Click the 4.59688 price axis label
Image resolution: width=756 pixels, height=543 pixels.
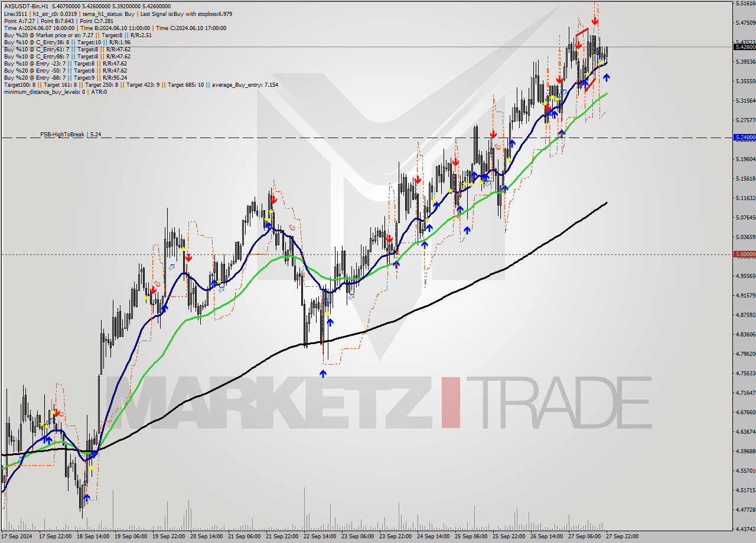[745, 451]
